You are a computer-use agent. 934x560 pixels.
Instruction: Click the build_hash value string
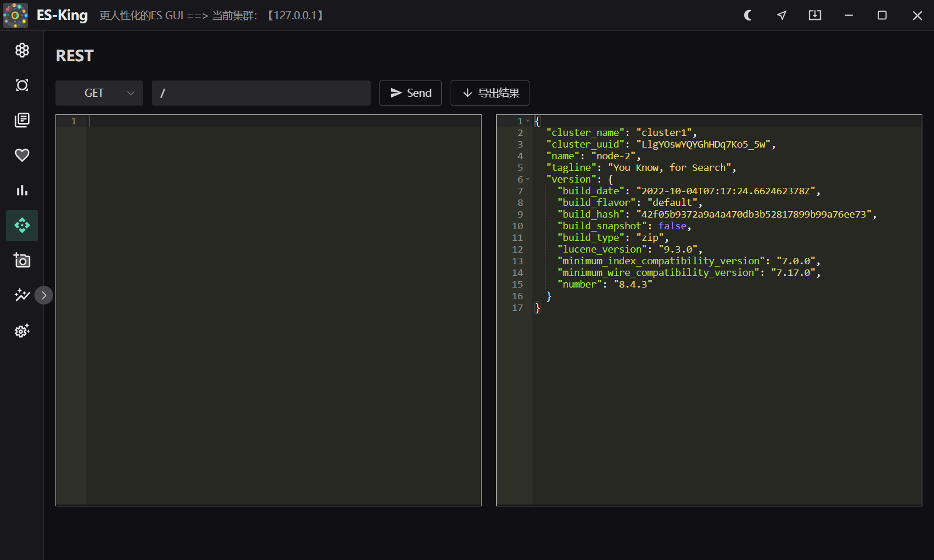tap(754, 214)
